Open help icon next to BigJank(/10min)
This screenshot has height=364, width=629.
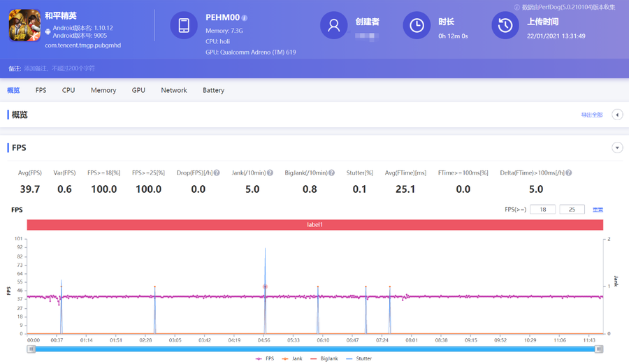(x=331, y=173)
